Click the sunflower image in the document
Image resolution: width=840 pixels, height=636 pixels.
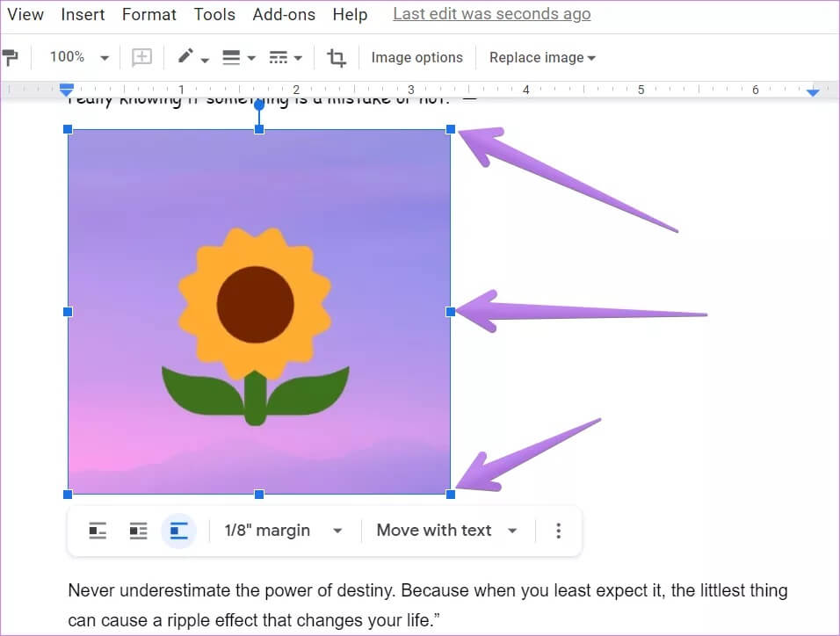(x=259, y=312)
